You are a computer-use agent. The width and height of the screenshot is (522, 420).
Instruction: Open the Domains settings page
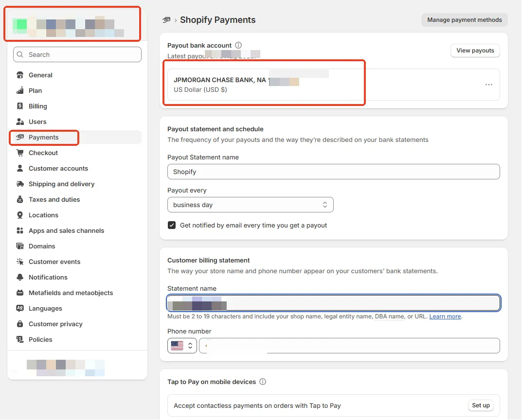click(x=42, y=246)
